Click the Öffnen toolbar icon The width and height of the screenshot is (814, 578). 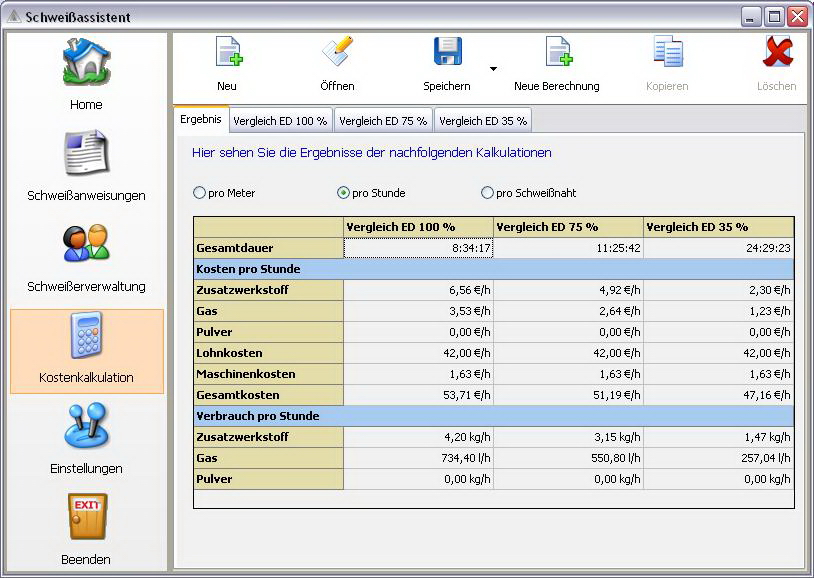337,53
